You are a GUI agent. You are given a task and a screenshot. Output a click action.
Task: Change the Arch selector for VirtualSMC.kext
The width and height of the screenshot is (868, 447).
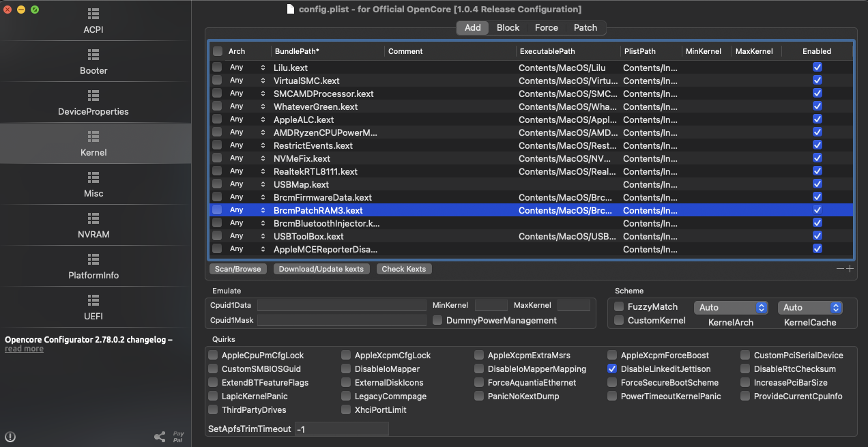pos(263,81)
